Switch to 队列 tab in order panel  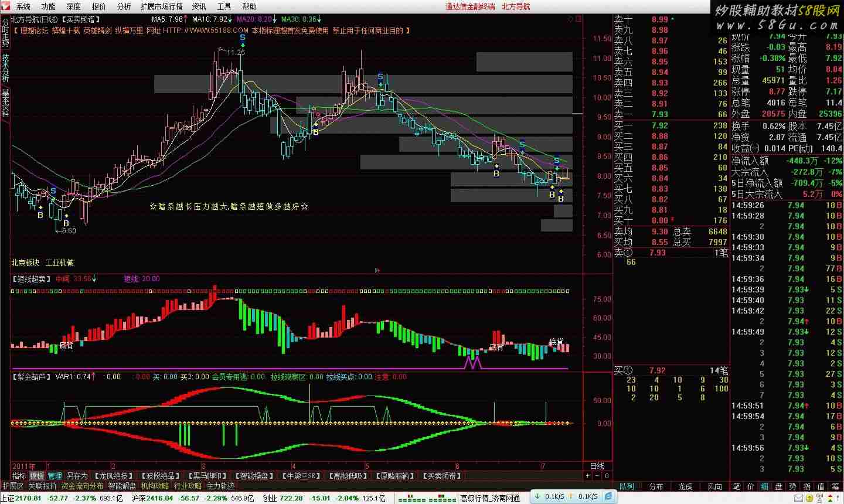(x=627, y=486)
